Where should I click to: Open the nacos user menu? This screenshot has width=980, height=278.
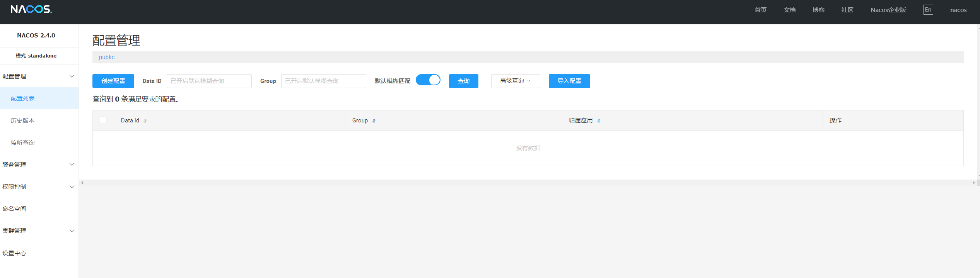(x=958, y=10)
